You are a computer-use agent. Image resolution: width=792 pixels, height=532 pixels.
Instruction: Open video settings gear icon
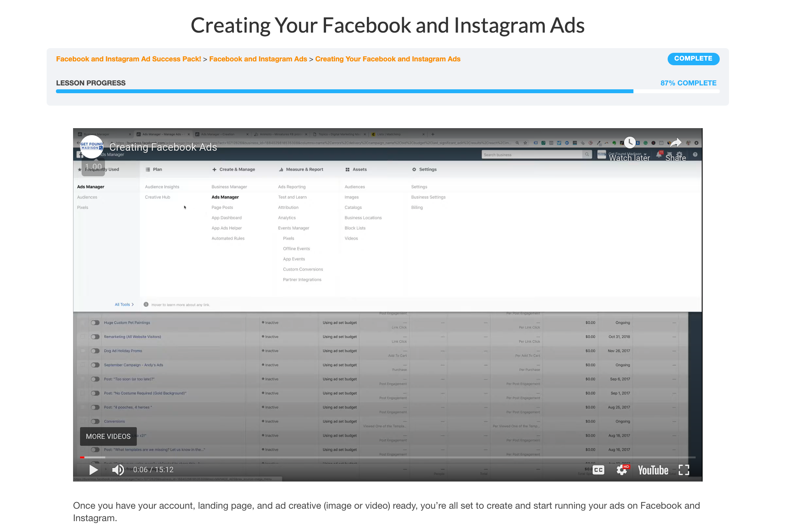(x=622, y=470)
